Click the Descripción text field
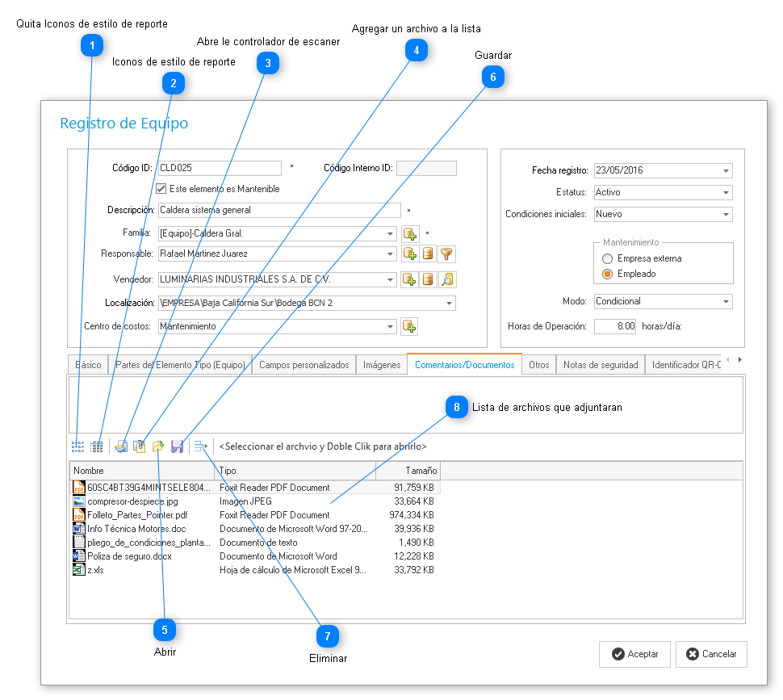 click(278, 210)
